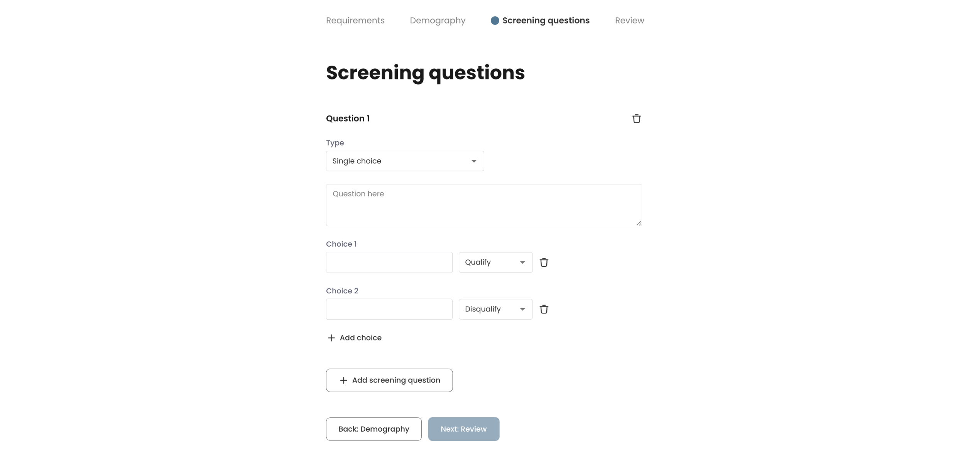Switch to the Requirements step
Screen dimensions: 980x454
pos(355,20)
